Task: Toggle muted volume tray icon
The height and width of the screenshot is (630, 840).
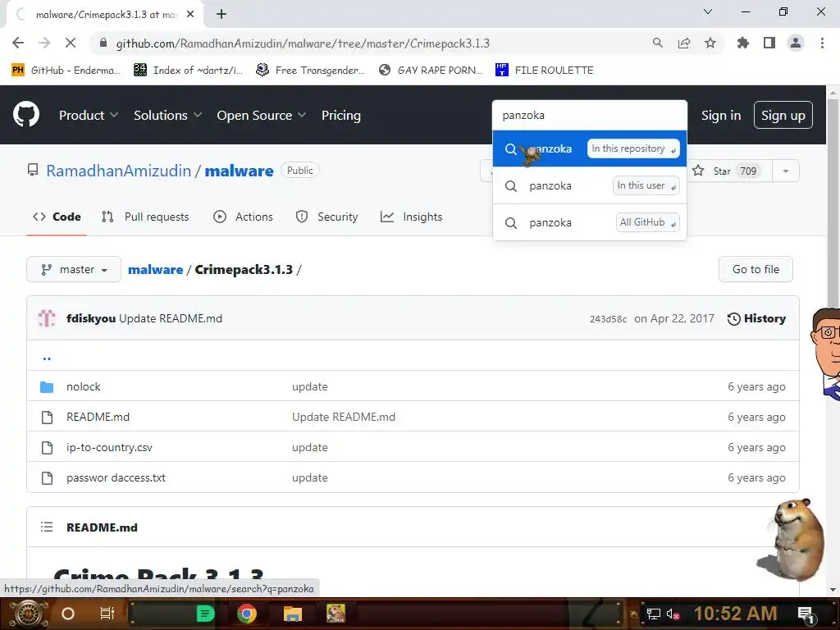Action: click(673, 614)
